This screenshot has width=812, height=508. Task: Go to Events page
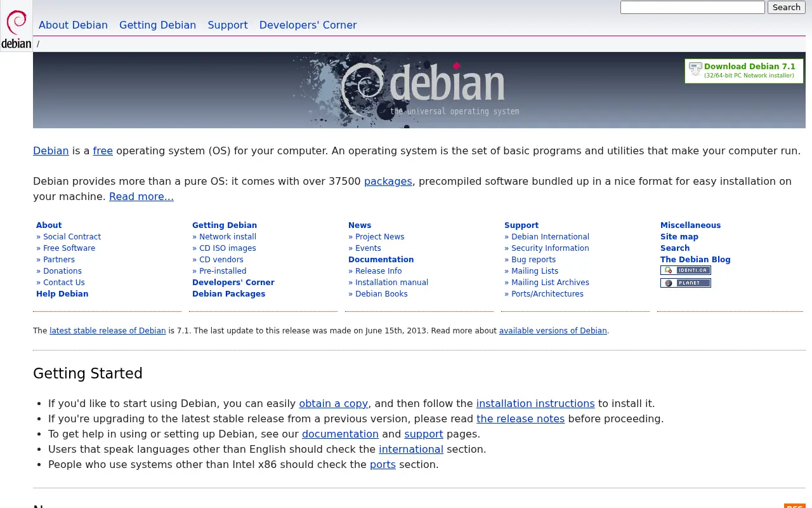pos(368,248)
